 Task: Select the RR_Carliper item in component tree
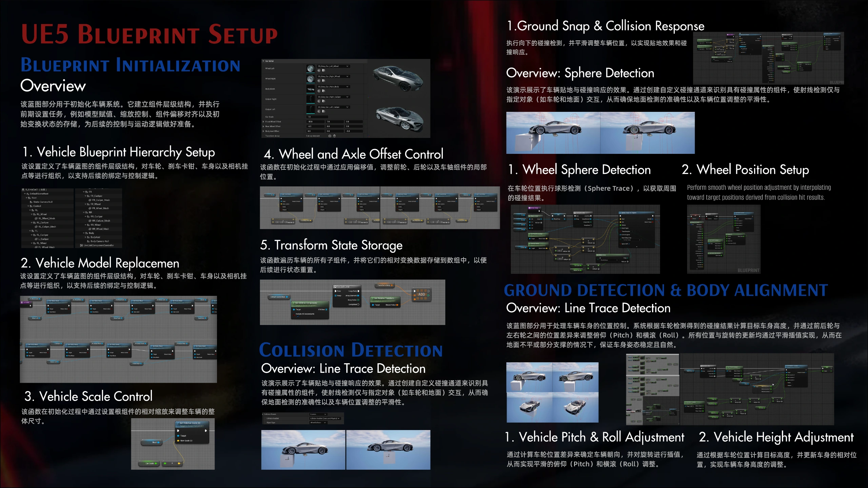pos(97,217)
